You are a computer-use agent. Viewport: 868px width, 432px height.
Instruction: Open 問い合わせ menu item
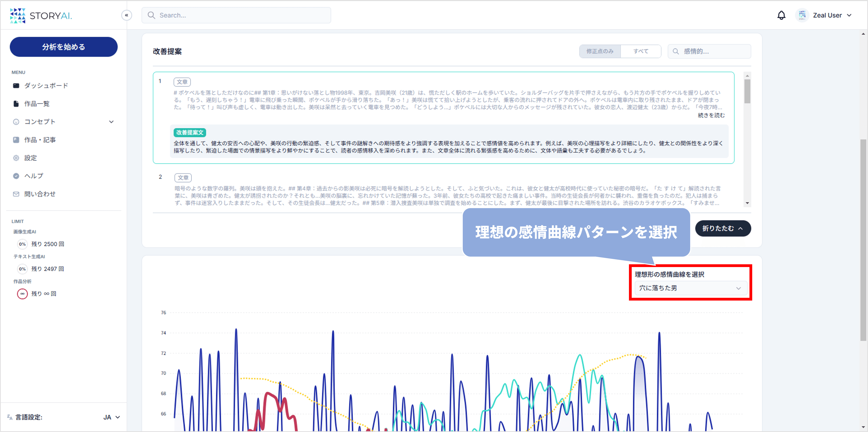coord(40,194)
